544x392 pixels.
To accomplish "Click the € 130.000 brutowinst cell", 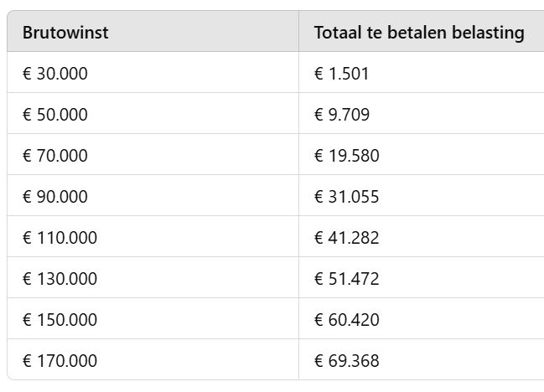I will point(60,279).
